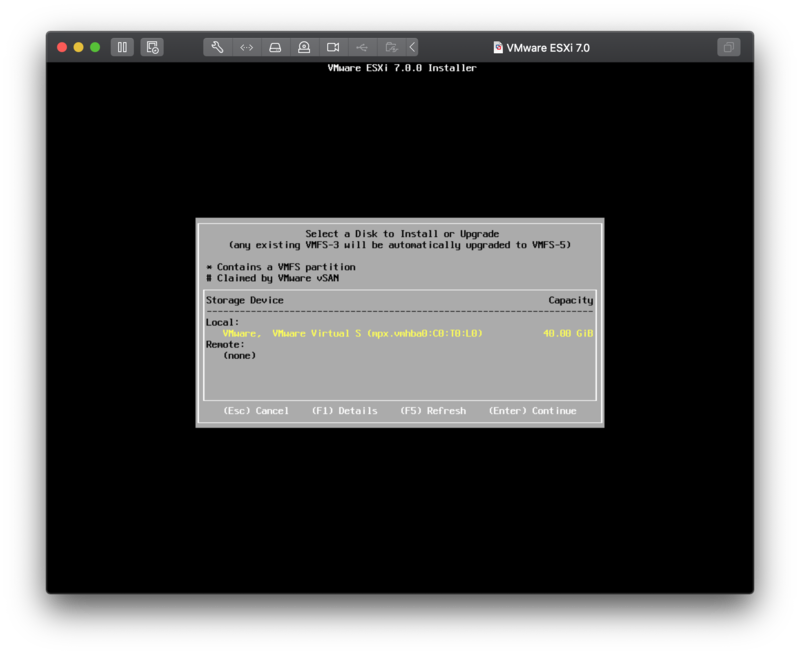Screen dimensions: 800x655
Task: Enter Unity or single-window mode button
Action: tap(729, 47)
